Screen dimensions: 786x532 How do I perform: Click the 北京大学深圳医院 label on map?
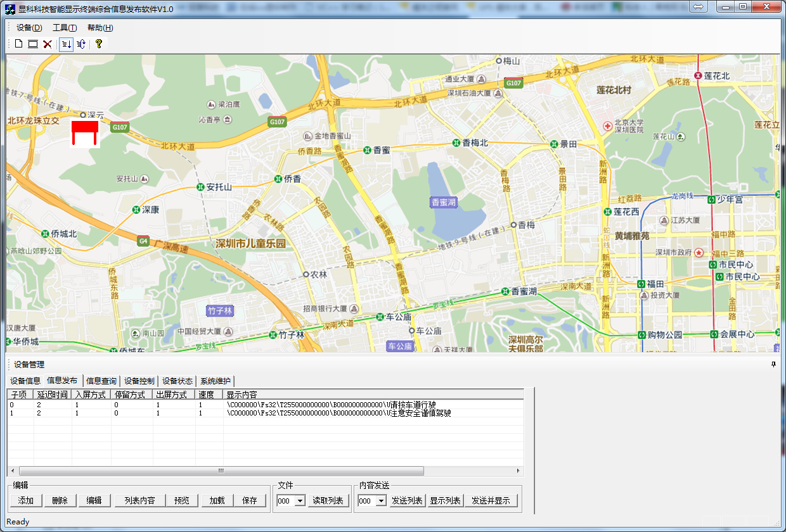click(629, 126)
